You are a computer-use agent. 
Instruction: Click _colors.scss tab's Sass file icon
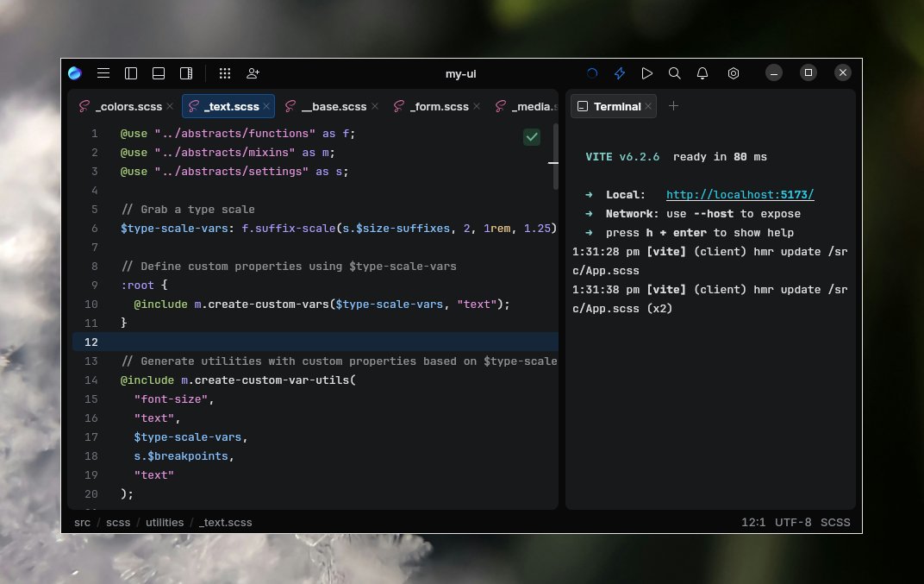coord(84,106)
